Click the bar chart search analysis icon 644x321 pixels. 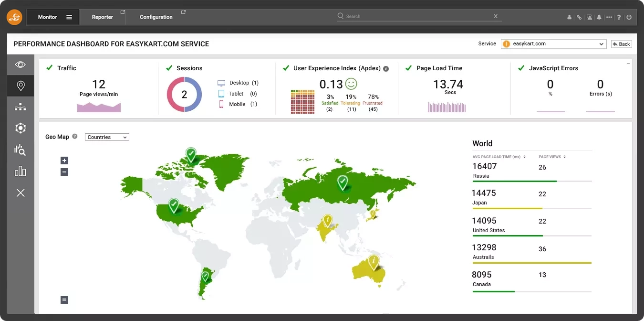click(x=21, y=150)
